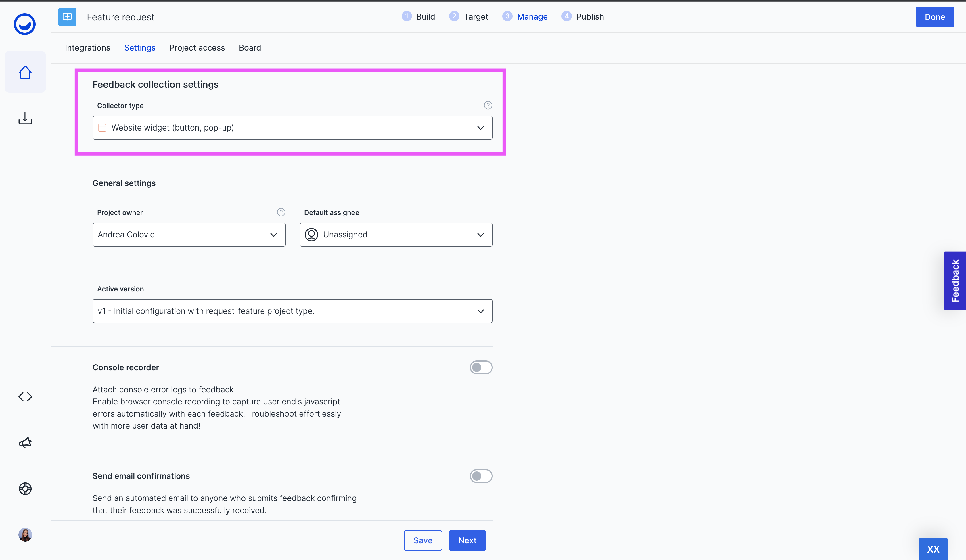Image resolution: width=966 pixels, height=560 pixels.
Task: Open the Default assignee dropdown
Action: [x=396, y=235]
